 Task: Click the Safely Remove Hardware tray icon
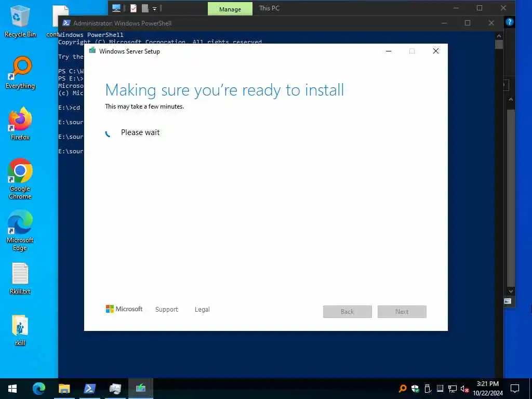[428, 389]
